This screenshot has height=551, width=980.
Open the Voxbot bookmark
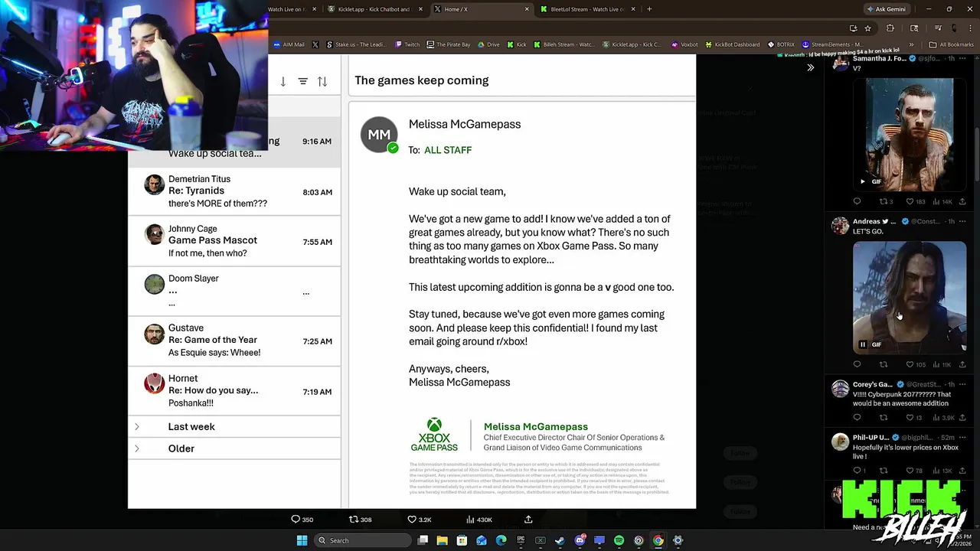[685, 44]
